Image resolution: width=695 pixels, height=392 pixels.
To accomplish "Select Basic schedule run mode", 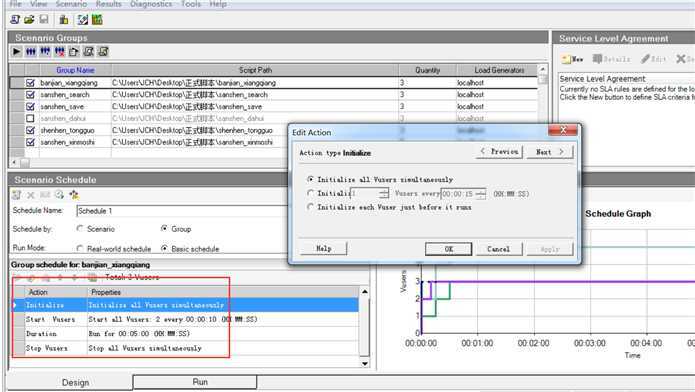I will (164, 248).
